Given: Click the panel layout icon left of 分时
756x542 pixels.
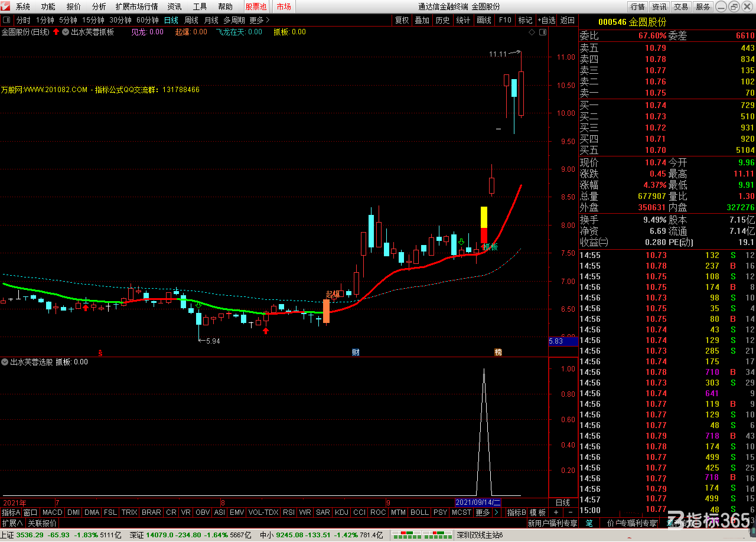Looking at the screenshot, I should [7, 20].
